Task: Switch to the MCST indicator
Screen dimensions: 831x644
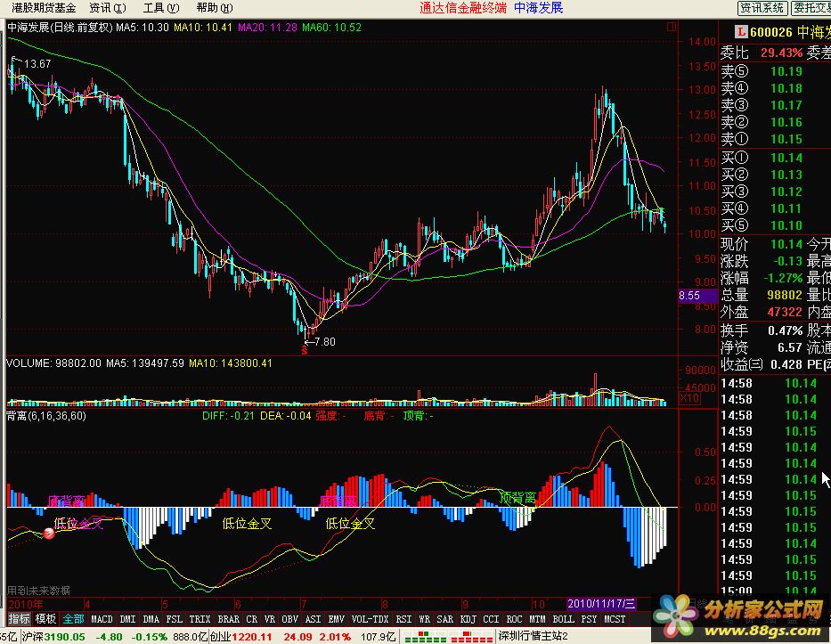Action: (615, 619)
